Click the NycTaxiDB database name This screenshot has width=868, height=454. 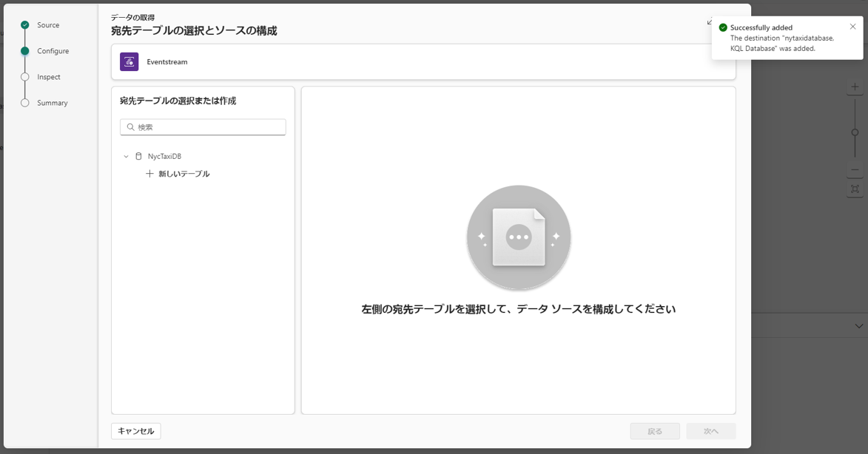click(164, 157)
